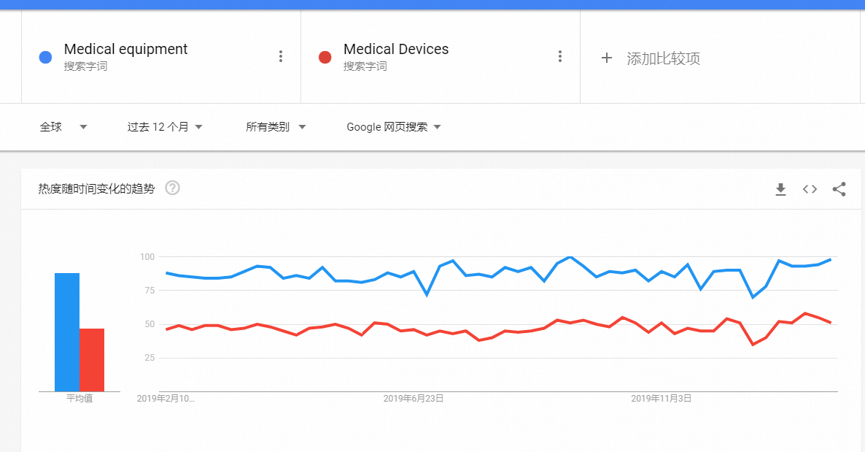Click the plus icon to add comparison
865x452 pixels.
pyautogui.click(x=606, y=58)
